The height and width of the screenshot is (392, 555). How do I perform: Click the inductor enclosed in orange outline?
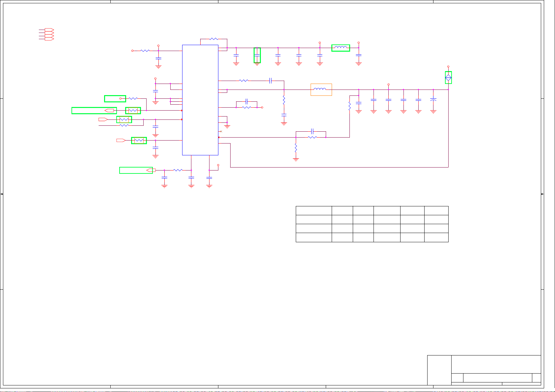point(320,89)
